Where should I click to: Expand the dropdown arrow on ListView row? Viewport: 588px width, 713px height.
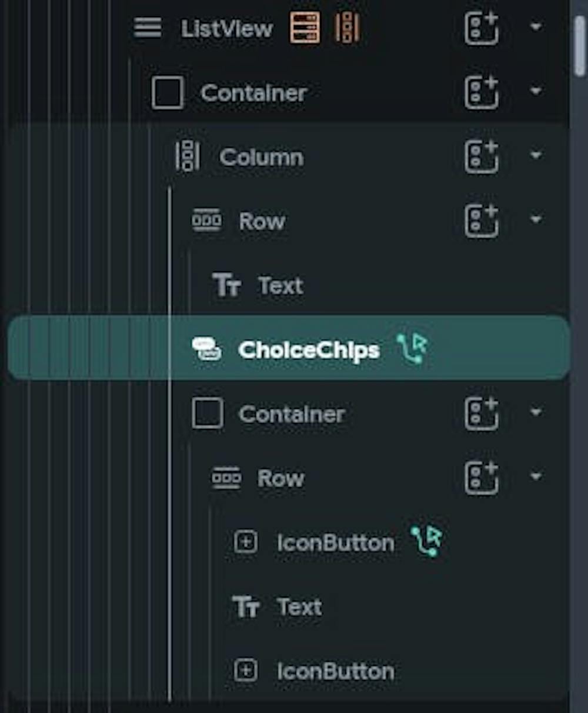tap(535, 26)
